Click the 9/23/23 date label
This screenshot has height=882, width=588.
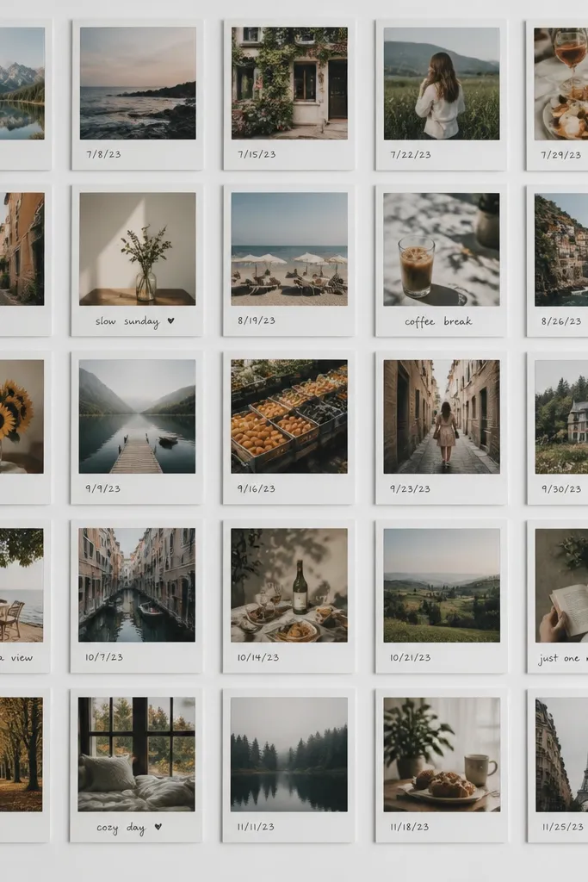(411, 489)
